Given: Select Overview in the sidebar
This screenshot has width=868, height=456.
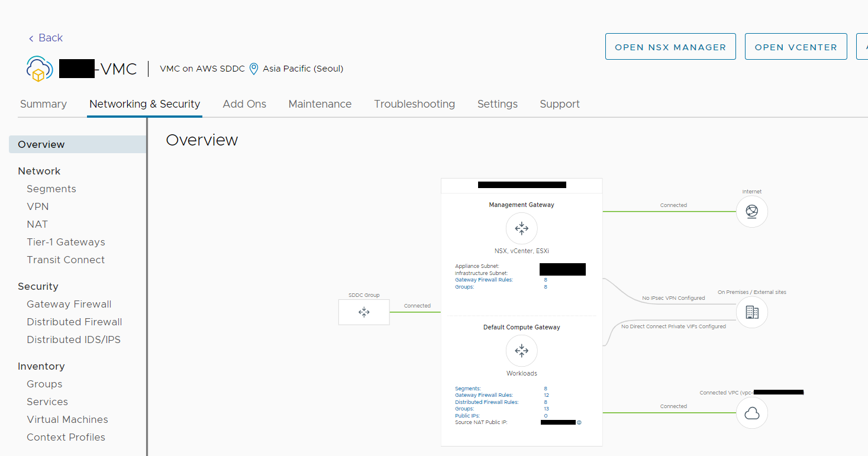Looking at the screenshot, I should pyautogui.click(x=78, y=144).
